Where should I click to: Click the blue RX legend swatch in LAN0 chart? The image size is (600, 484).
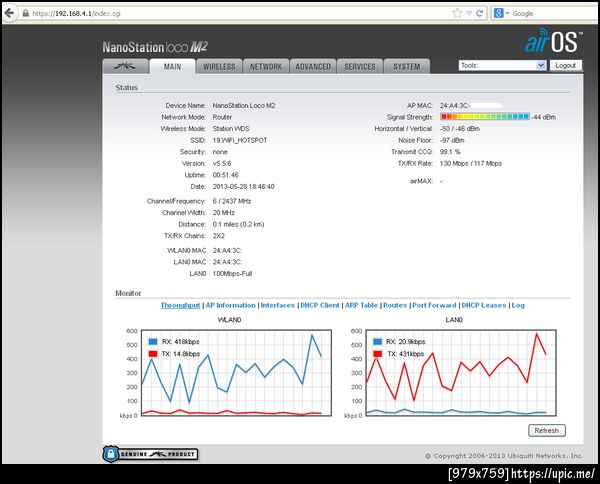[x=377, y=342]
